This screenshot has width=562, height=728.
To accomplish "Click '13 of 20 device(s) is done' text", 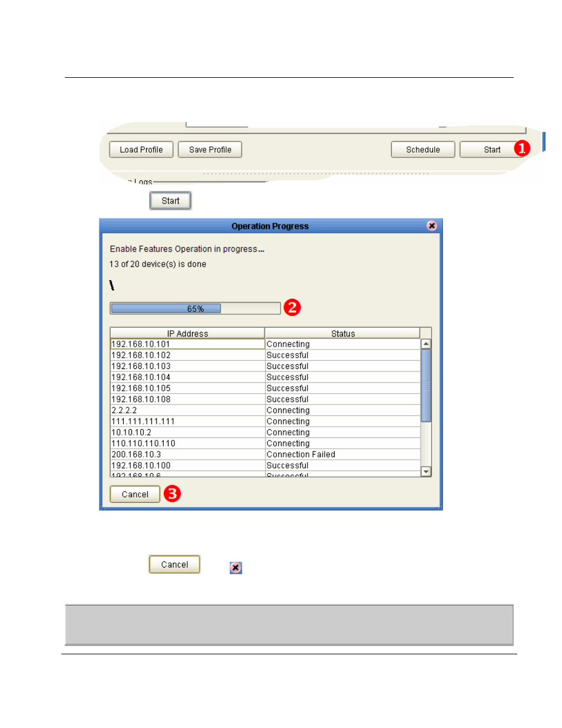I will tap(158, 264).
